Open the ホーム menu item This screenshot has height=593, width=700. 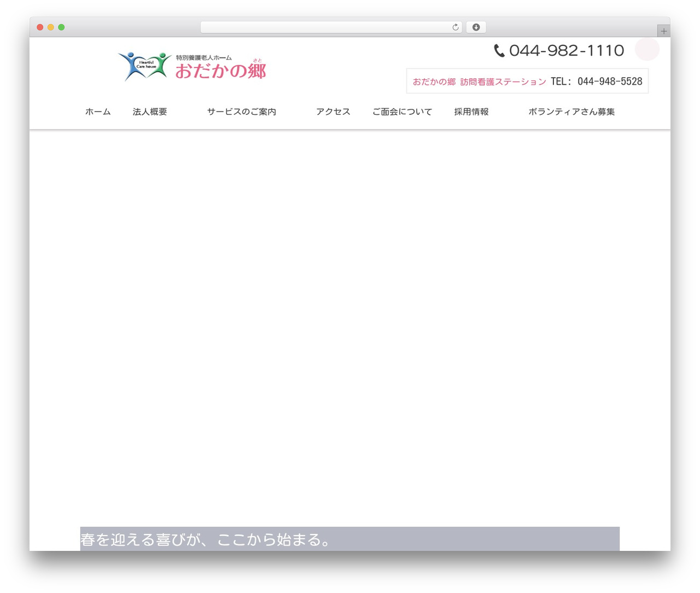click(98, 112)
